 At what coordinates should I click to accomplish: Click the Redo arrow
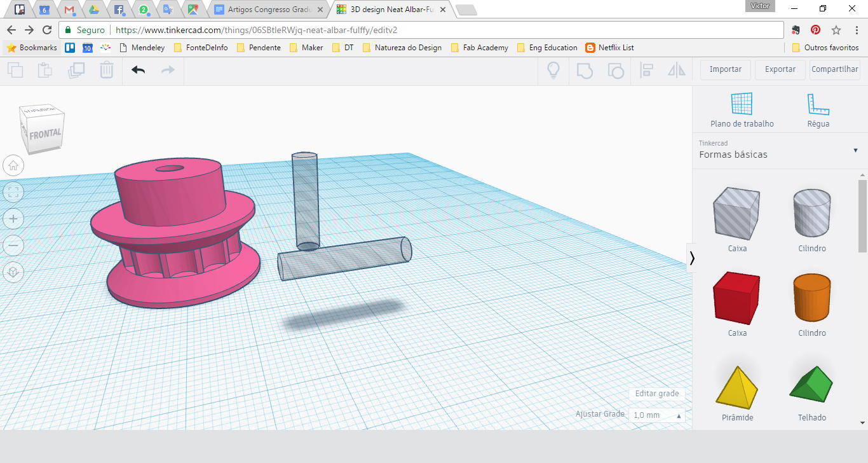coord(168,70)
